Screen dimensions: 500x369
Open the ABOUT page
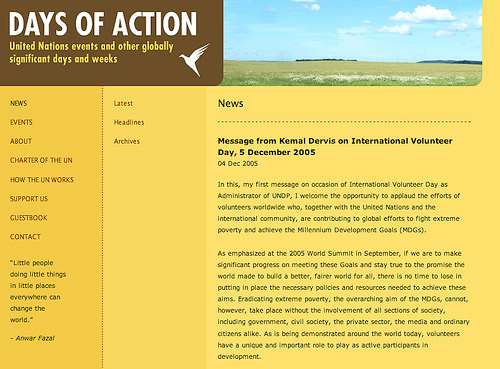[21, 141]
